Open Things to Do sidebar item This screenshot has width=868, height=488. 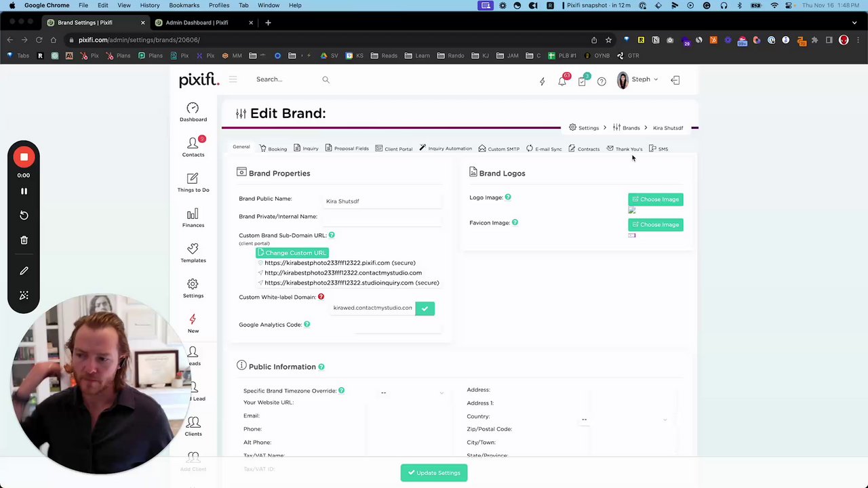(193, 182)
